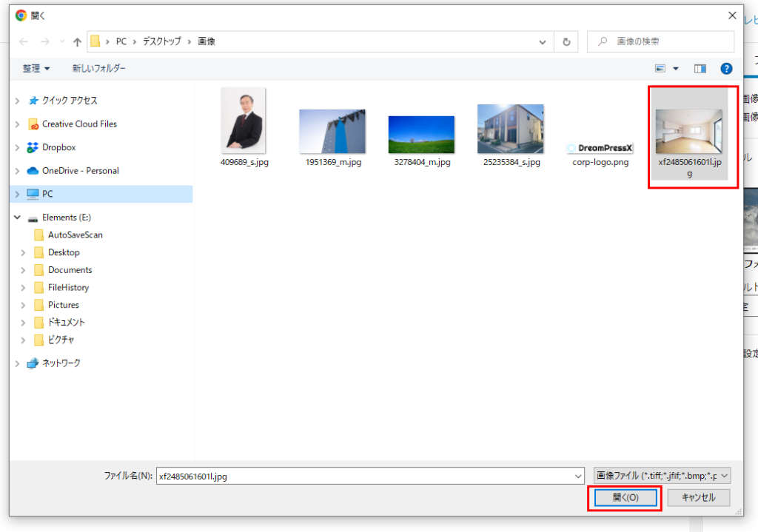Select the 409689_s.jpg portrait thumbnail
Viewport: 758px width, 532px height.
pyautogui.click(x=244, y=121)
